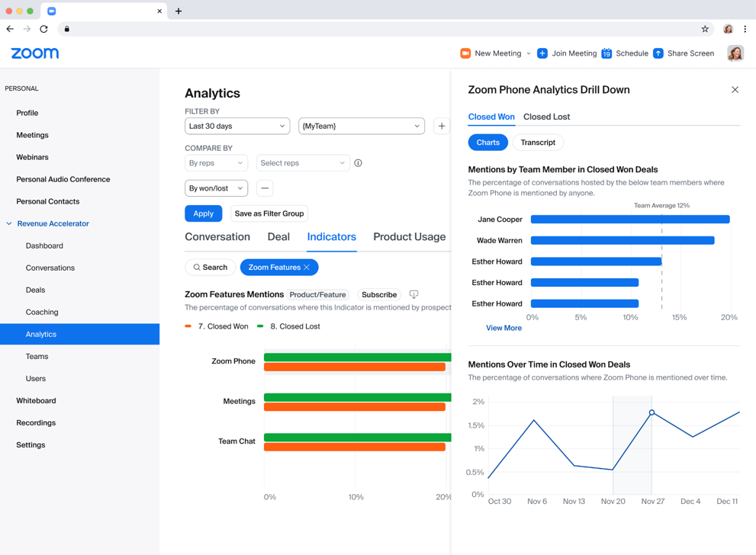The height and width of the screenshot is (555, 756).
Task: Open the Product Usage tab
Action: tap(410, 237)
